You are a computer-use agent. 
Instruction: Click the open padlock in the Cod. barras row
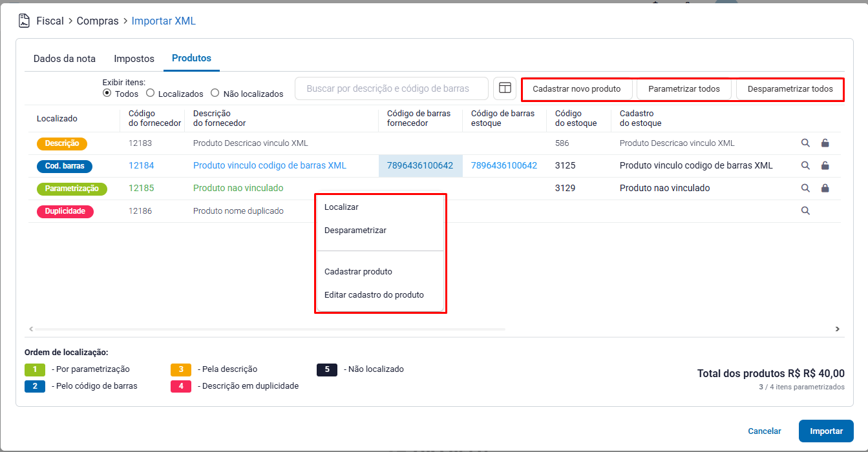pyautogui.click(x=825, y=165)
